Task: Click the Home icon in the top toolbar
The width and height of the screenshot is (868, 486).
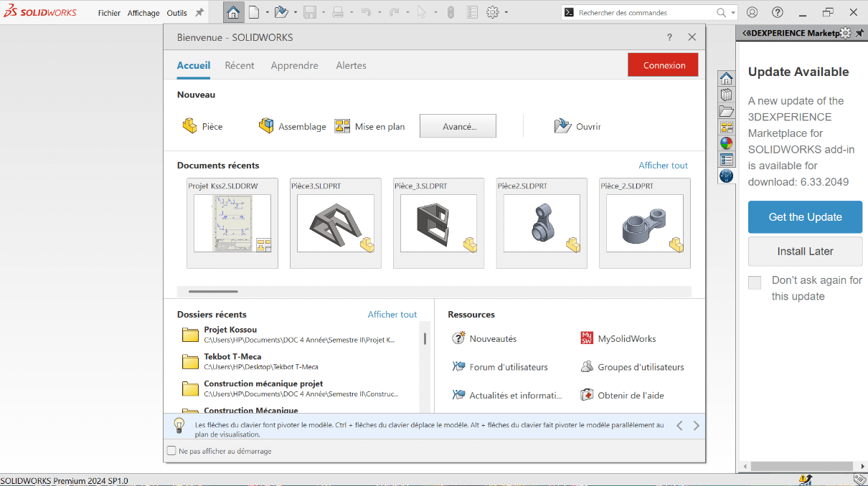Action: pos(234,12)
